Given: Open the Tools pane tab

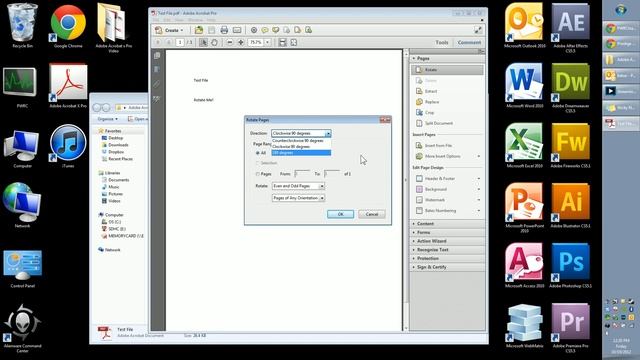Looking at the screenshot, I should 442,42.
